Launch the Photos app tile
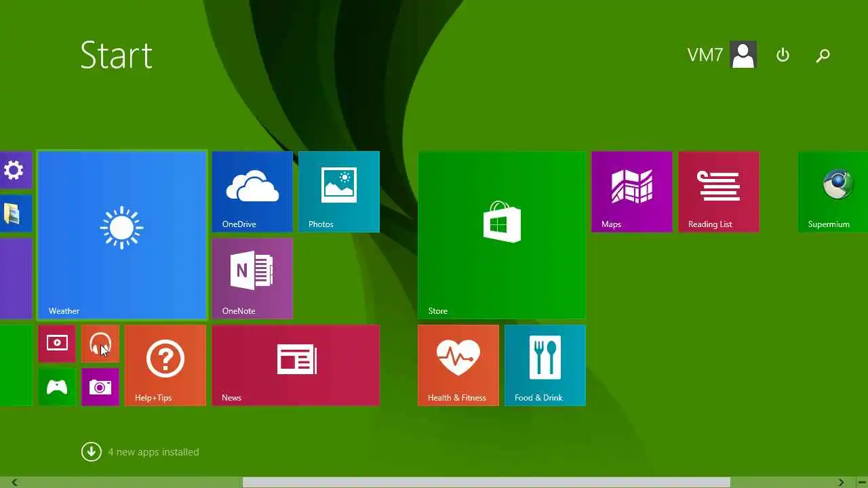This screenshot has height=488, width=868. click(x=339, y=192)
